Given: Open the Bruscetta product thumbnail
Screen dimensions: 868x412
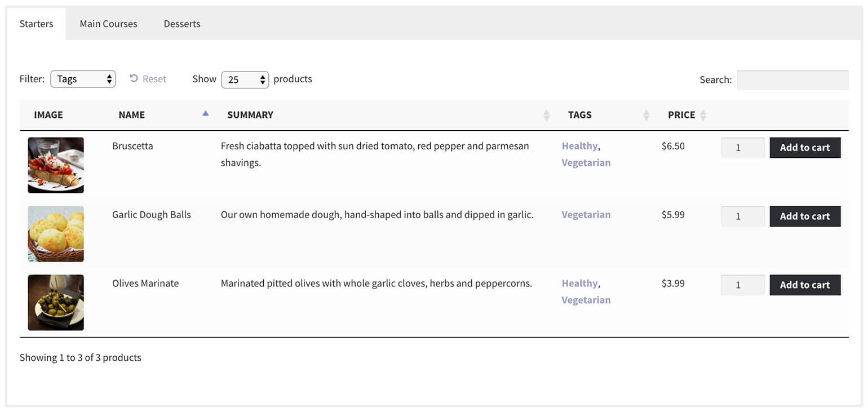Looking at the screenshot, I should 56,165.
